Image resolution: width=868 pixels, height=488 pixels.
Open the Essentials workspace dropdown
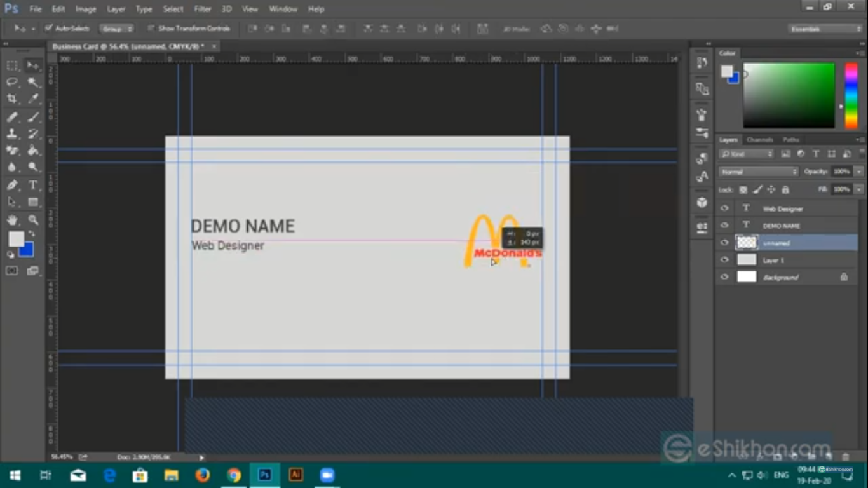coord(825,29)
